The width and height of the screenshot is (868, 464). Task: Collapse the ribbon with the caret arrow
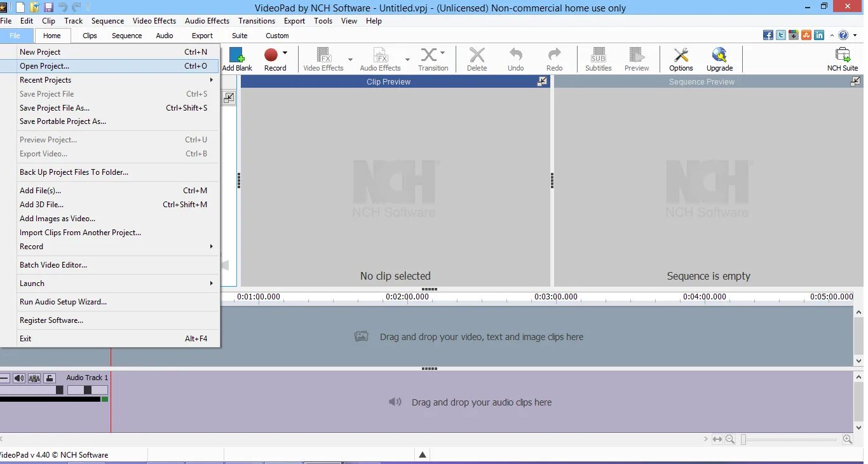click(833, 36)
